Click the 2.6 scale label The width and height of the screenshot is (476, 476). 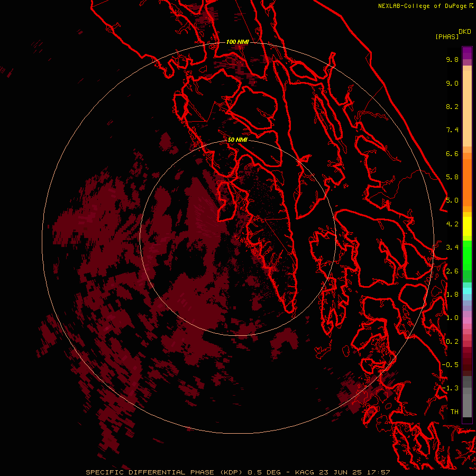pyautogui.click(x=452, y=271)
